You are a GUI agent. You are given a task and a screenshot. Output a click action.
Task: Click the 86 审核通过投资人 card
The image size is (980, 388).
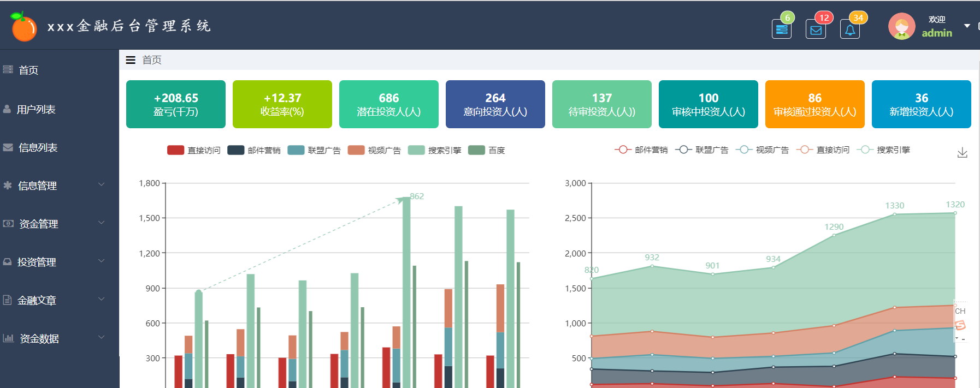click(x=815, y=104)
